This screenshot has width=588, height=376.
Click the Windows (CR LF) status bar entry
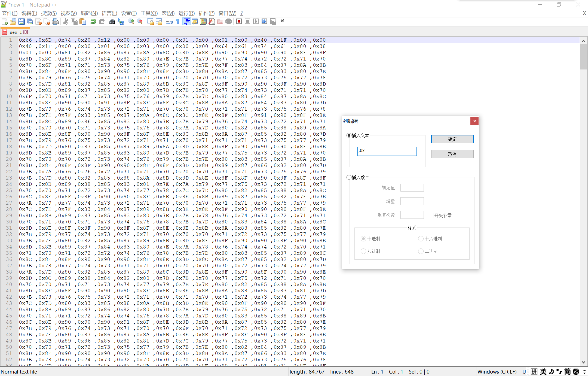[x=497, y=372]
